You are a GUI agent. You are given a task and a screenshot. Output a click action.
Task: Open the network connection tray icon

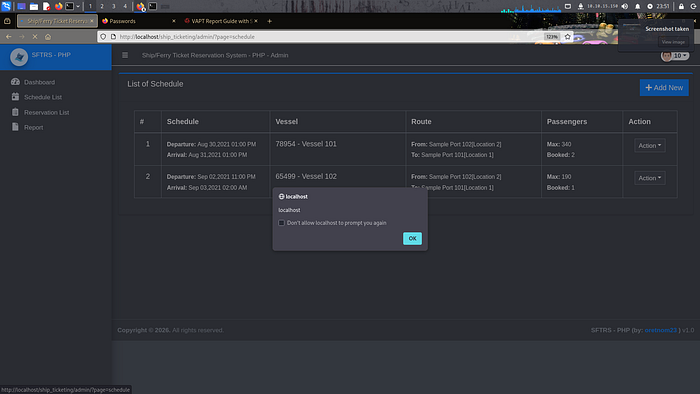click(x=580, y=6)
